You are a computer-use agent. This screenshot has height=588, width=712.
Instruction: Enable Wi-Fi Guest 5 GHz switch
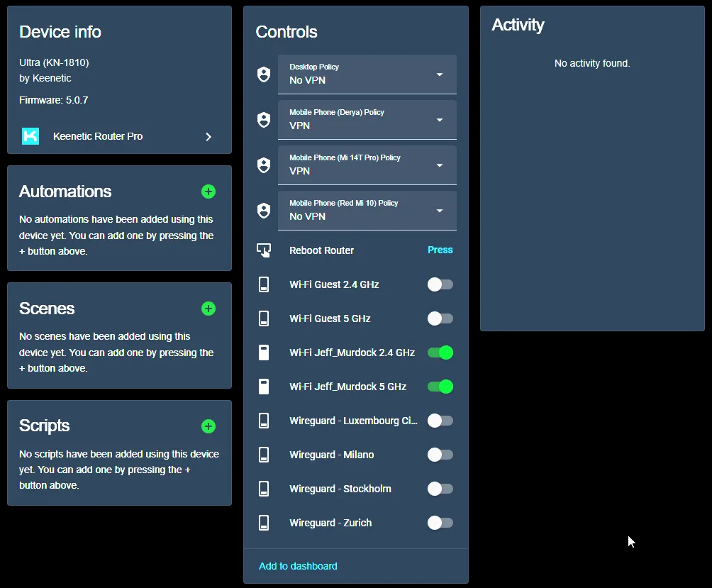click(440, 318)
